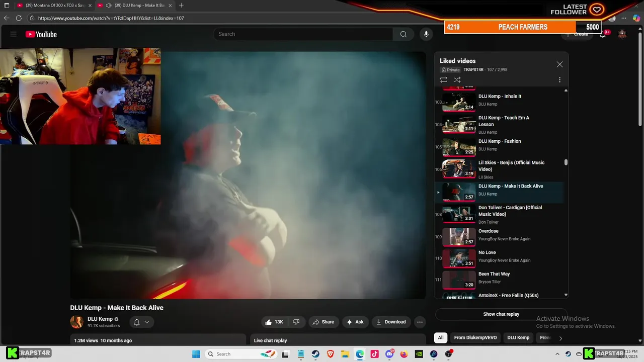This screenshot has height=362, width=644.
Task: Open NVIDIA app from taskbar
Action: click(x=419, y=354)
